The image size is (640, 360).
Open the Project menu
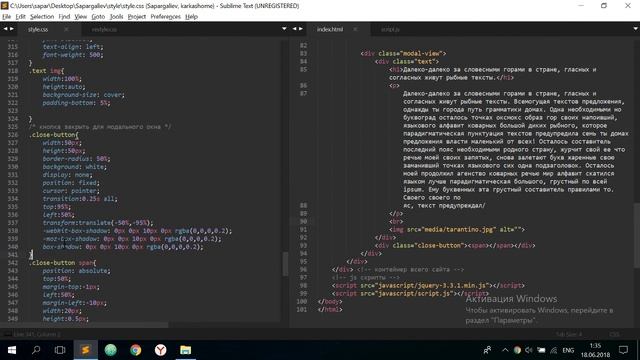(137, 17)
